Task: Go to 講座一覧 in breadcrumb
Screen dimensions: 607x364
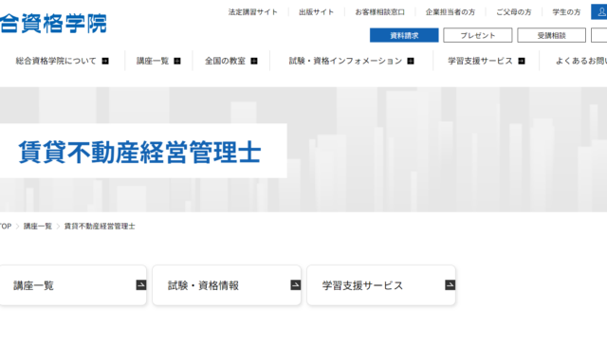Action: click(x=38, y=227)
